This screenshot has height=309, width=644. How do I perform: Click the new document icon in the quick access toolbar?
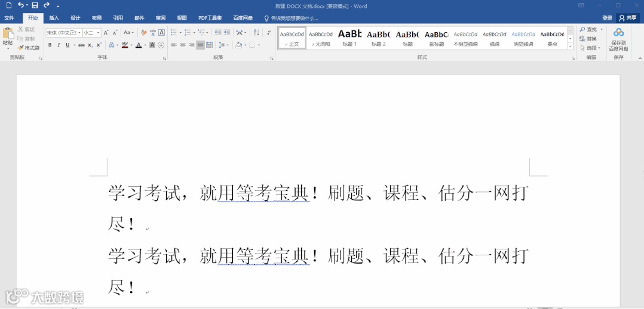[8, 5]
